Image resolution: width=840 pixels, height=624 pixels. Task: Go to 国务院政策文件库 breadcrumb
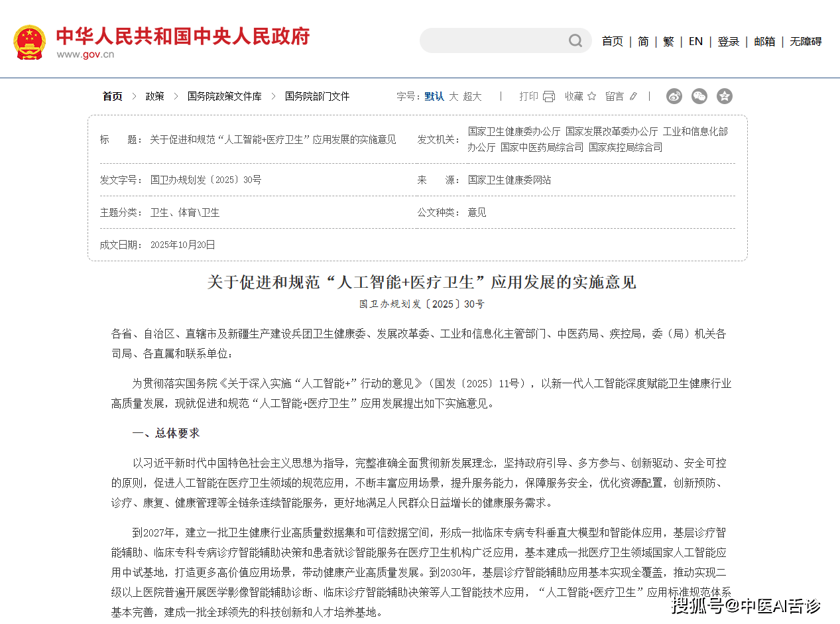[224, 97]
